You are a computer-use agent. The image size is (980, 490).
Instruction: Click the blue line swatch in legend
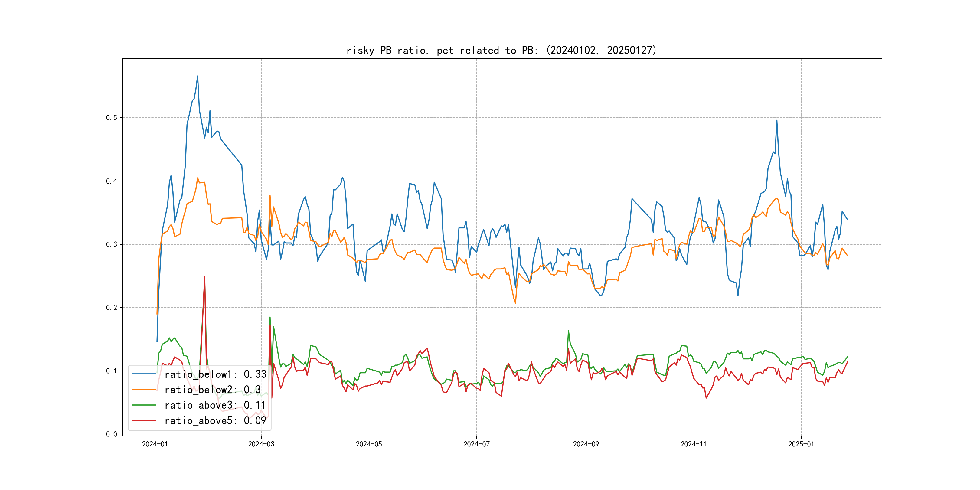click(x=144, y=374)
